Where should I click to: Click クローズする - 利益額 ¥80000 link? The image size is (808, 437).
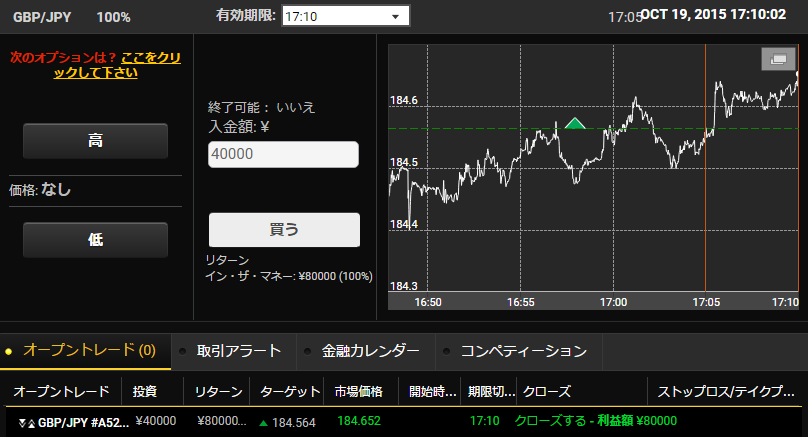[x=596, y=421]
